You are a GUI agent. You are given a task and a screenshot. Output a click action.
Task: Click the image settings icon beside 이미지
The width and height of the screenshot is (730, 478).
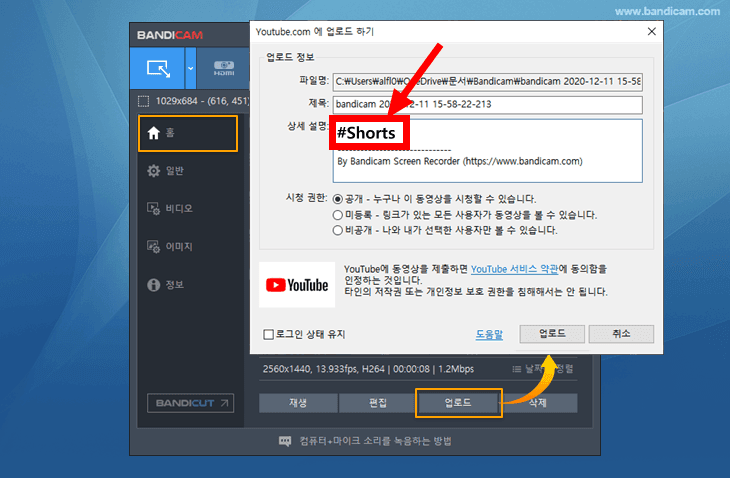tap(154, 246)
